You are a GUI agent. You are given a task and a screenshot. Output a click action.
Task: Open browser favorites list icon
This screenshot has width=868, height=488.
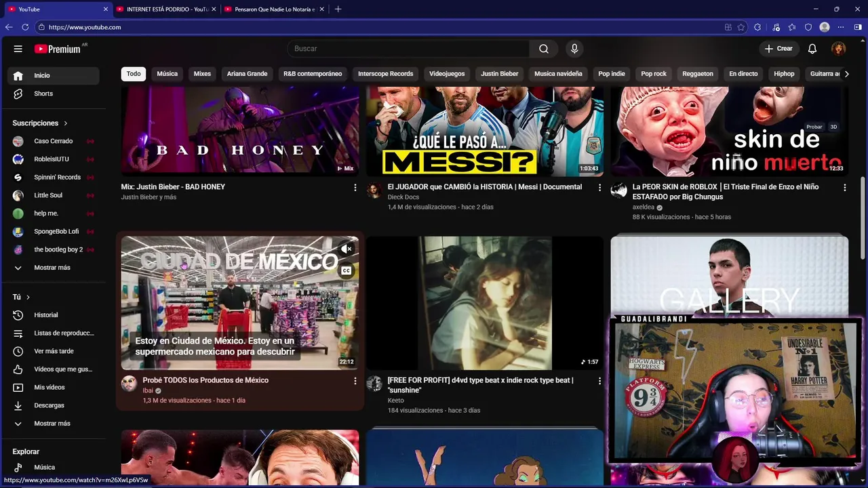click(792, 27)
